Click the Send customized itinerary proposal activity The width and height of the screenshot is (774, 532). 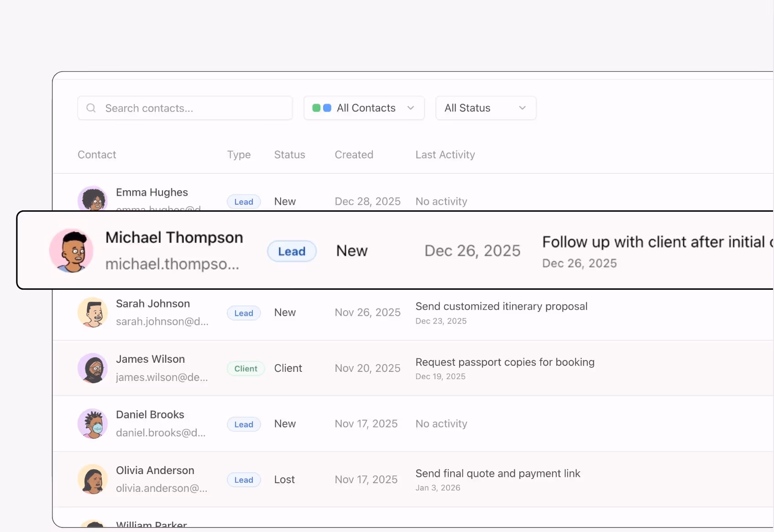501,306
